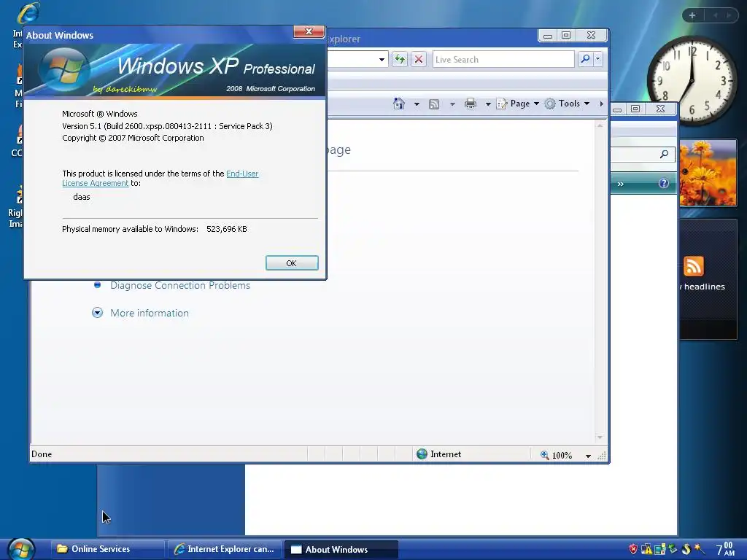Click the Internet zone globe in status bar
The image size is (747, 560).
pos(422,454)
